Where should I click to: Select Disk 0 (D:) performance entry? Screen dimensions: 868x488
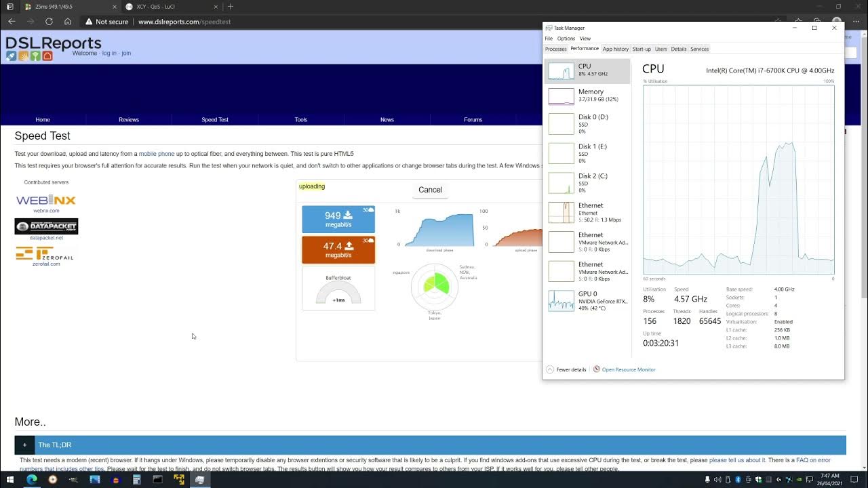click(587, 124)
